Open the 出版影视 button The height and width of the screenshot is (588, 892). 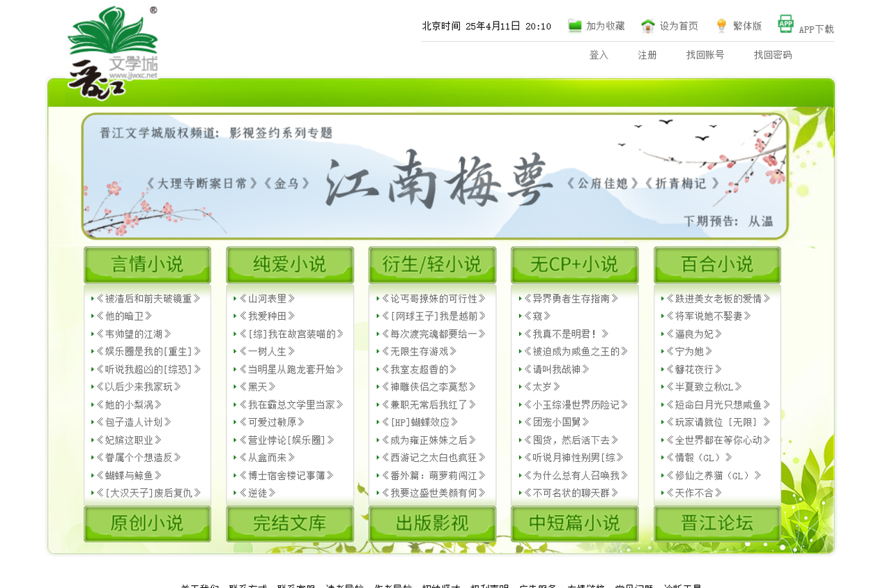click(432, 524)
